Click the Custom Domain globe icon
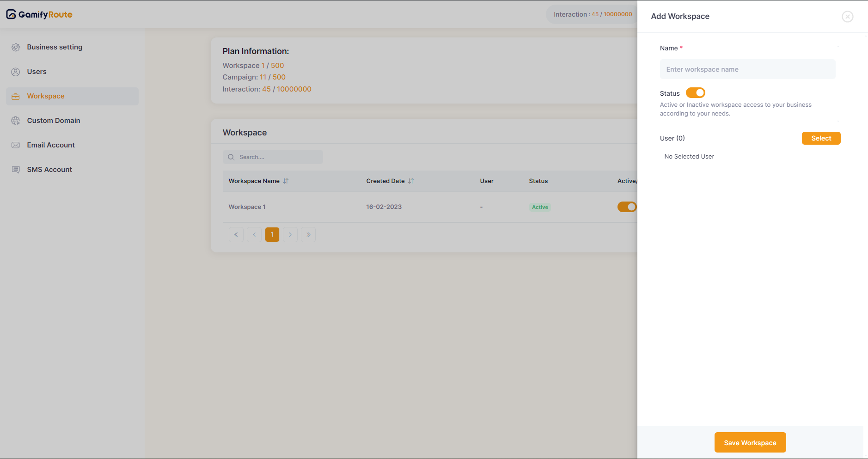 pos(16,121)
